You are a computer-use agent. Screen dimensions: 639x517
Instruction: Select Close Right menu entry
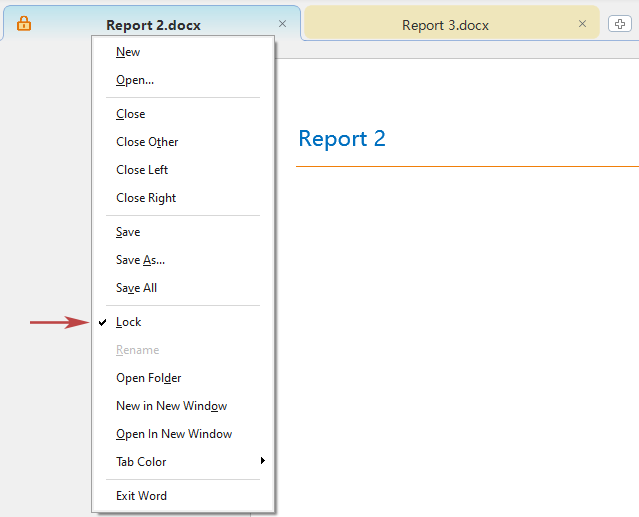pos(146,198)
